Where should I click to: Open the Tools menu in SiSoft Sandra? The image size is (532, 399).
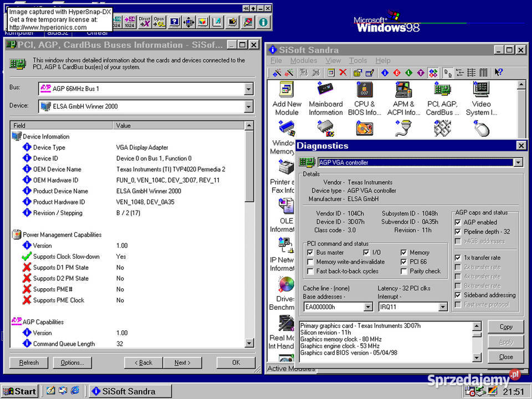pyautogui.click(x=359, y=60)
